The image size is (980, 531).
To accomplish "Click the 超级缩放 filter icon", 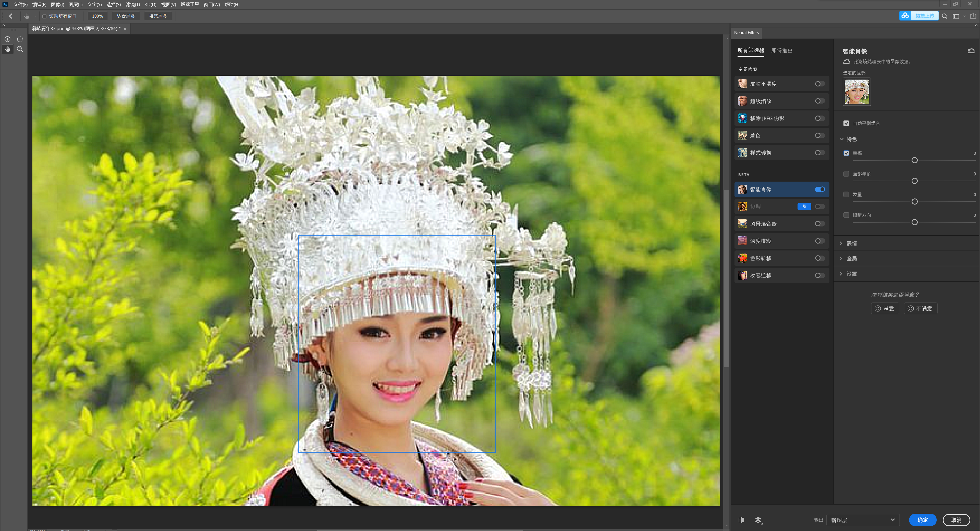I will [x=742, y=101].
